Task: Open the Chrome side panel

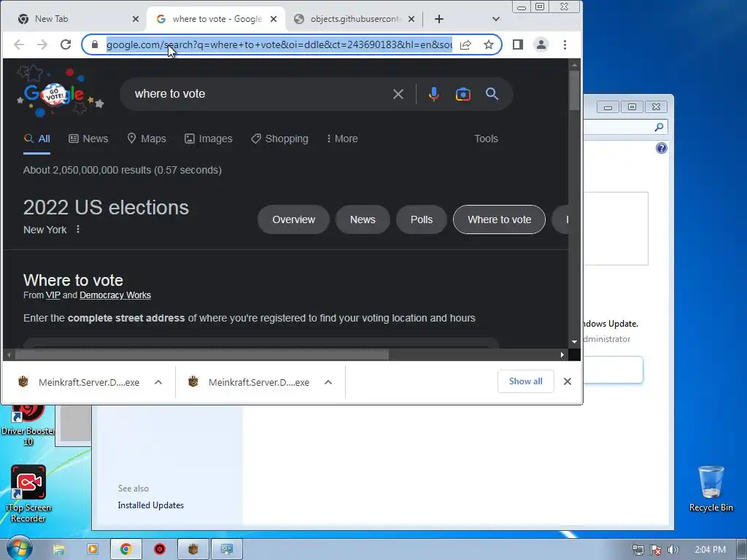Action: (x=518, y=44)
